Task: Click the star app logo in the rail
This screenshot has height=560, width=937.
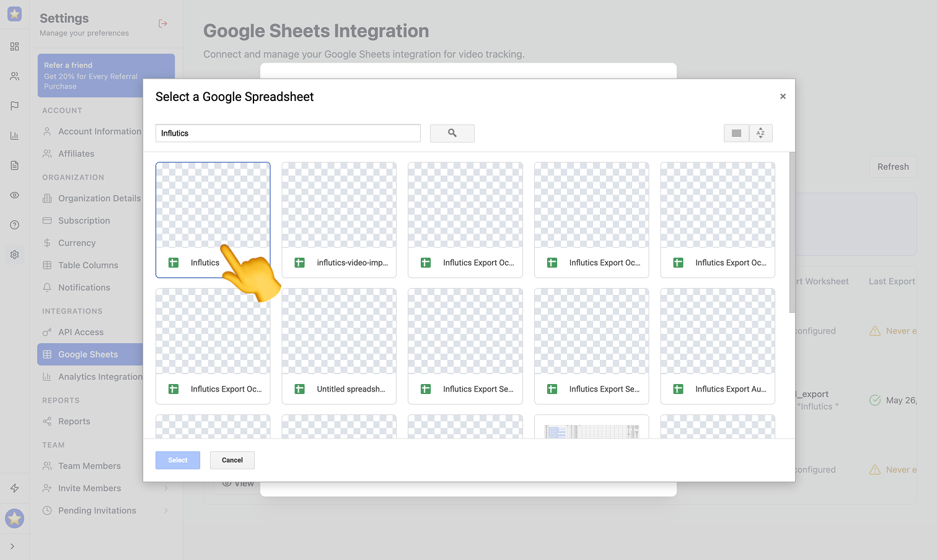Action: coord(14,14)
